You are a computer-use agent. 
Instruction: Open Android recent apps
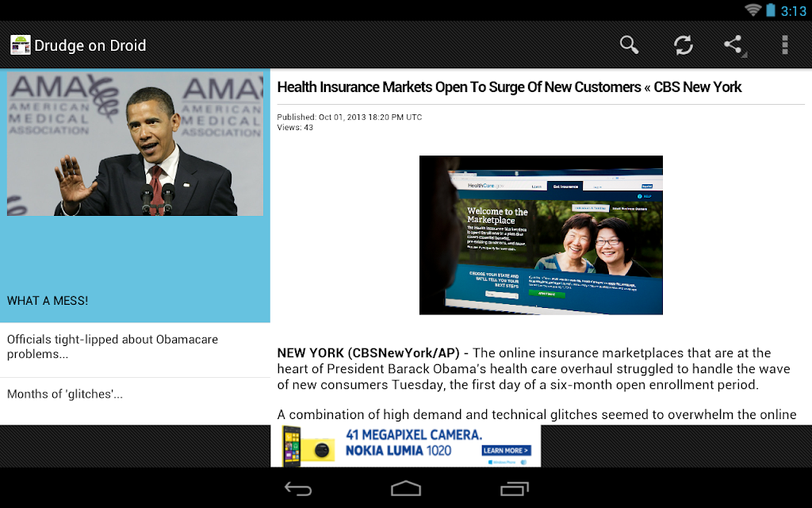(514, 488)
